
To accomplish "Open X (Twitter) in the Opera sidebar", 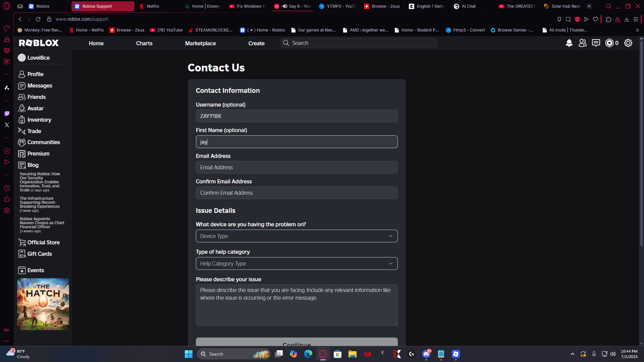I will click(7, 125).
